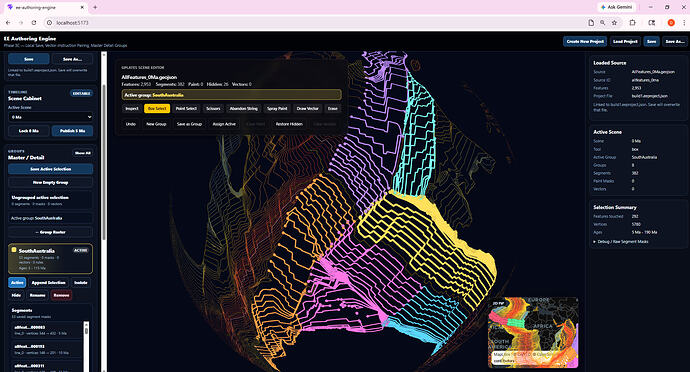The height and width of the screenshot is (372, 690).
Task: Click Create New Project
Action: [x=585, y=41]
